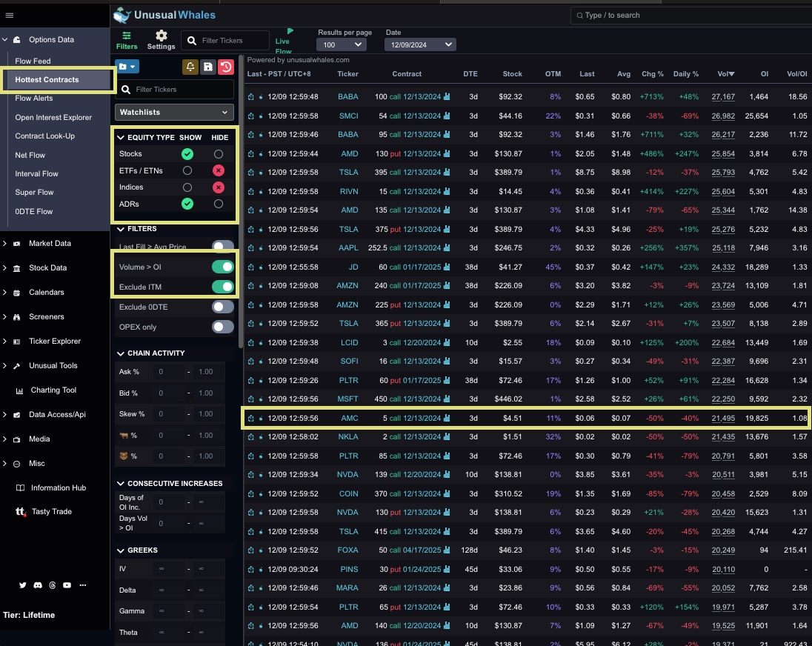Sort table by OTM column header
Viewport: 812px width, 646px height.
pyautogui.click(x=553, y=74)
